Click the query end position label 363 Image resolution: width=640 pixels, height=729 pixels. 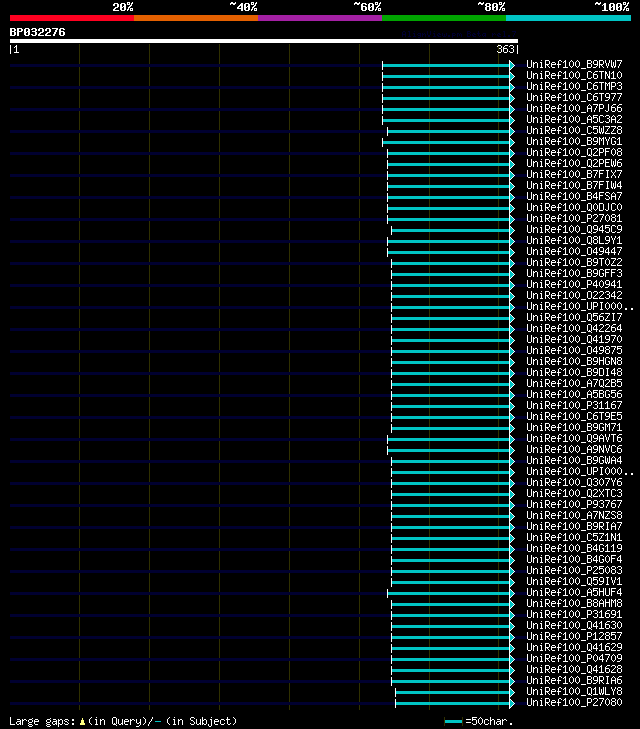point(505,49)
